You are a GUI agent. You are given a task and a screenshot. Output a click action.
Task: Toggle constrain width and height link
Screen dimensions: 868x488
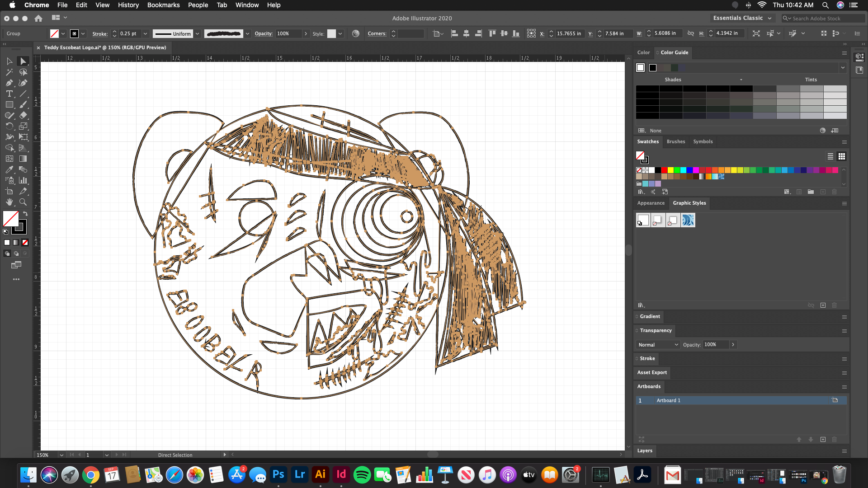tap(690, 33)
